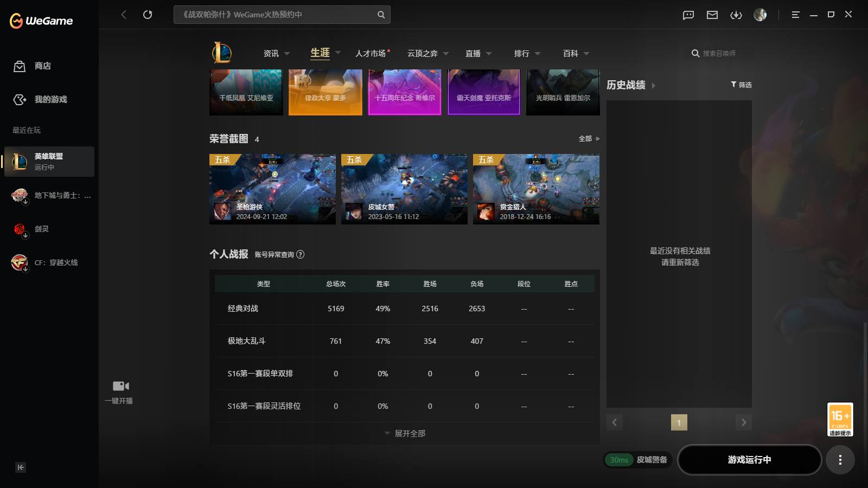Click the 极地大乱斗 row label

247,341
